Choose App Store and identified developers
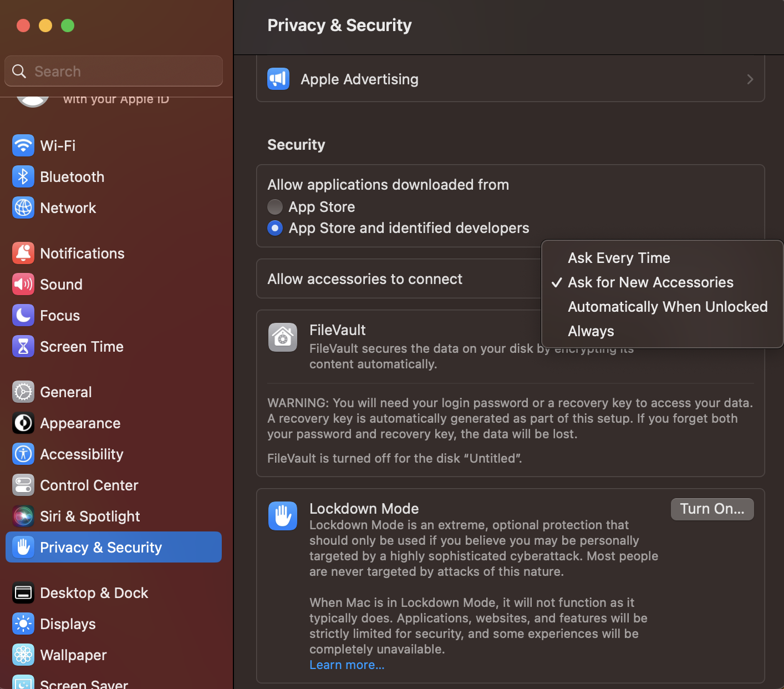 [x=275, y=227]
